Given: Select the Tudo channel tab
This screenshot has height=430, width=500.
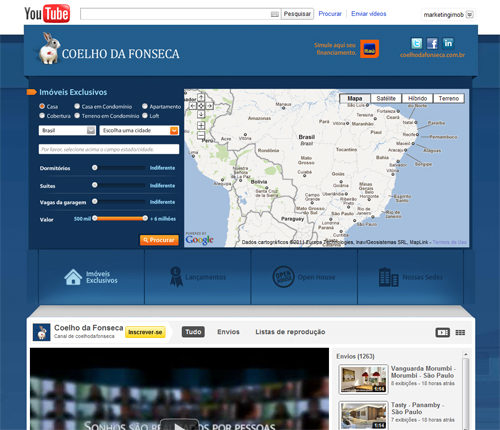Looking at the screenshot, I should [193, 332].
